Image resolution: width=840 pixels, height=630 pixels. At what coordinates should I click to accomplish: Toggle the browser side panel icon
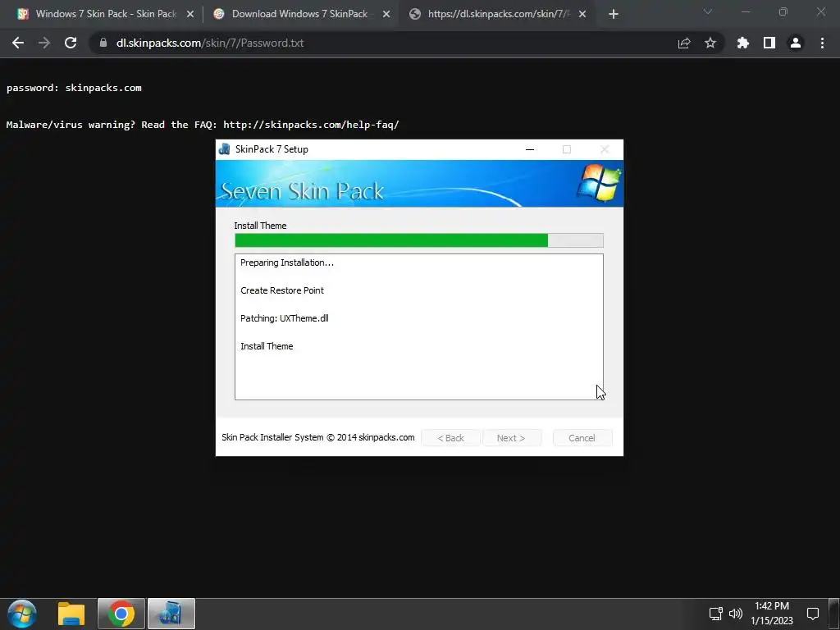[769, 43]
